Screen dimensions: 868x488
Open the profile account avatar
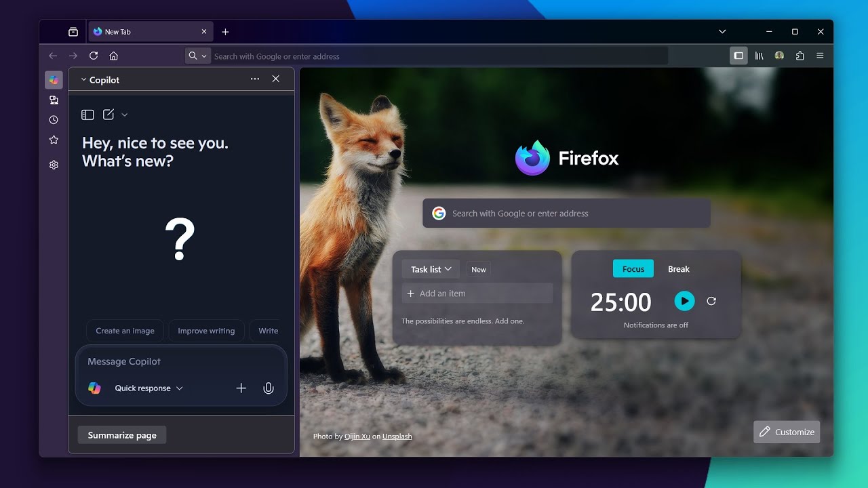coord(780,56)
